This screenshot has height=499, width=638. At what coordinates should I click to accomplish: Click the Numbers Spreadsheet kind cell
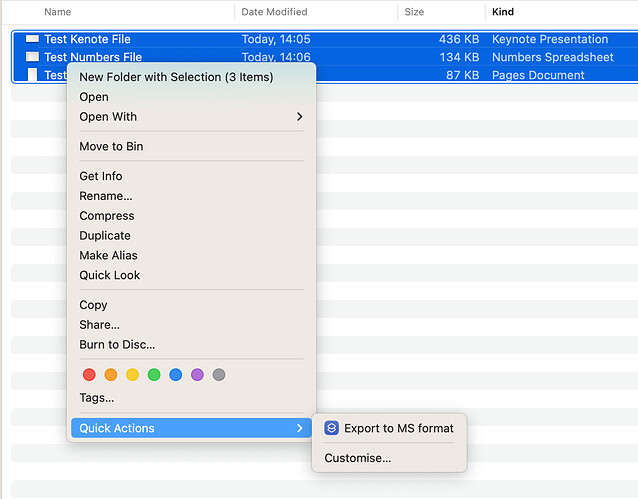tap(553, 57)
